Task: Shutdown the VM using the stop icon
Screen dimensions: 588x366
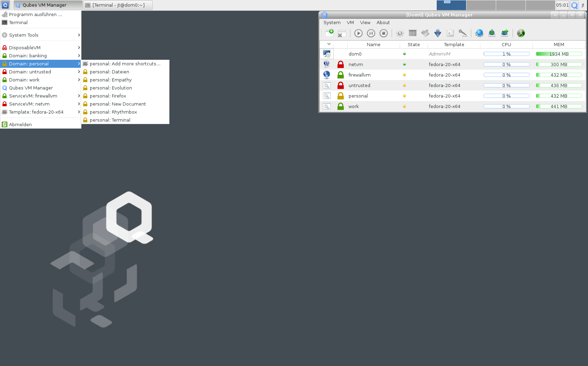Action: tap(384, 33)
